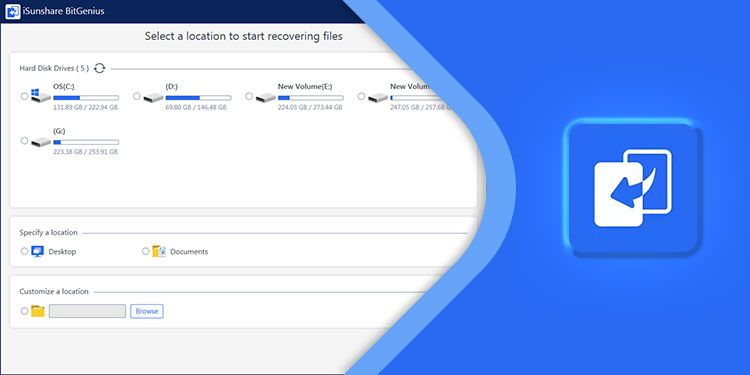This screenshot has height=375, width=750.
Task: Click the (D:) hard drive icon
Action: click(153, 98)
